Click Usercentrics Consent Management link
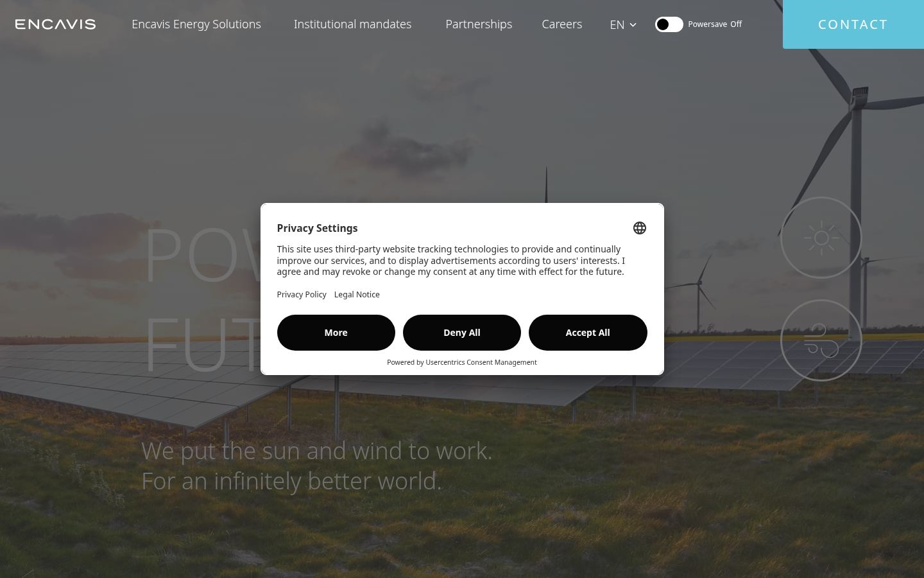The width and height of the screenshot is (924, 578). [481, 362]
